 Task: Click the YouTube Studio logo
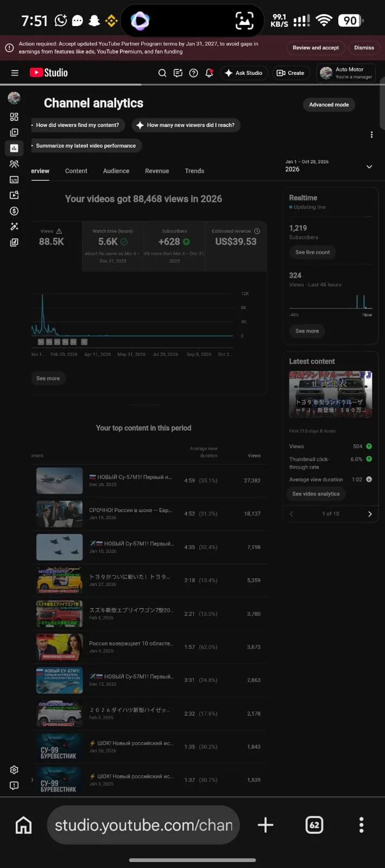(49, 73)
